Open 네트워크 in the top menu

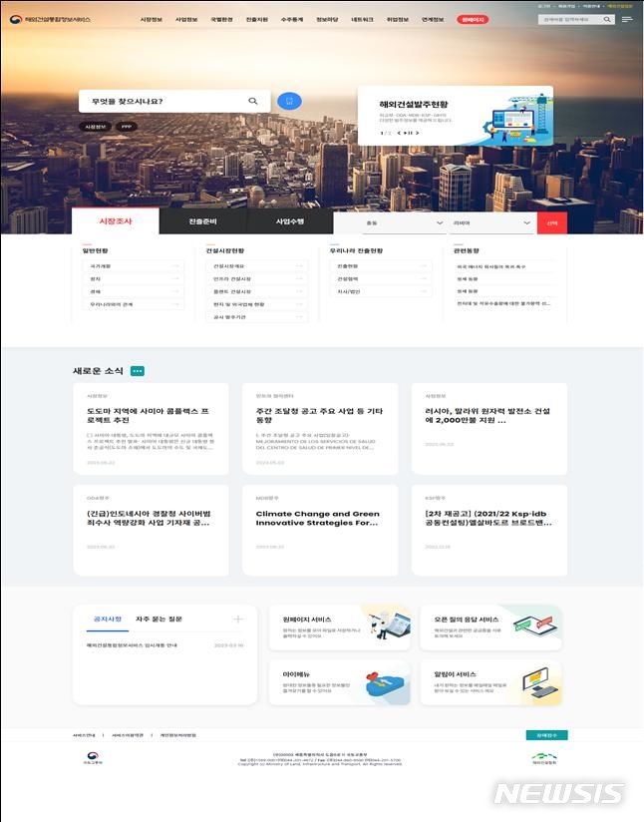pyautogui.click(x=362, y=19)
